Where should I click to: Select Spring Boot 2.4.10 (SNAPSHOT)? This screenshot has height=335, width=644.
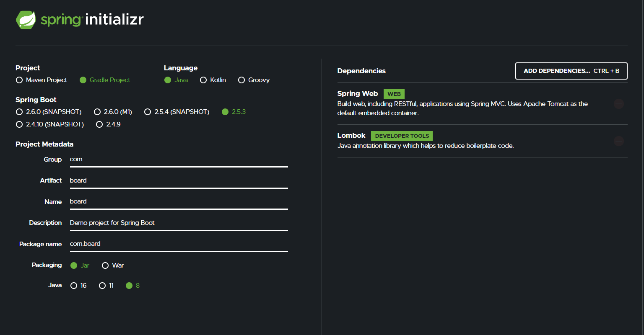tap(50, 124)
